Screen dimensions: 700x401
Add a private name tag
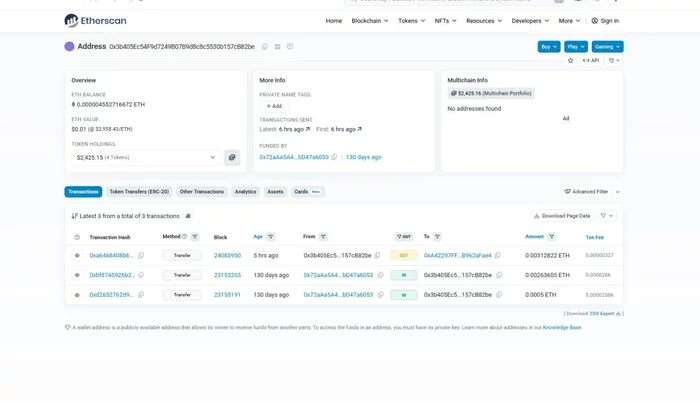tap(274, 106)
